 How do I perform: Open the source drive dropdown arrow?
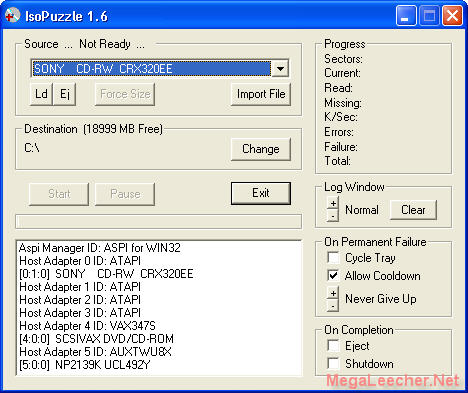point(280,69)
